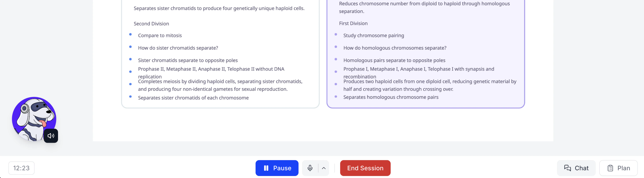Click "How do homologous chromosomes separate?" question

[394, 48]
